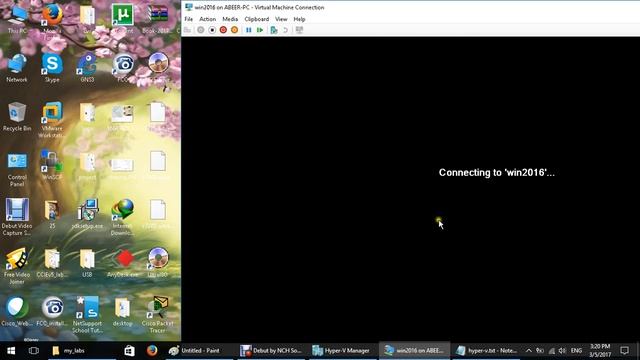
Task: Select the FCO_install desktop icon
Action: click(52, 312)
